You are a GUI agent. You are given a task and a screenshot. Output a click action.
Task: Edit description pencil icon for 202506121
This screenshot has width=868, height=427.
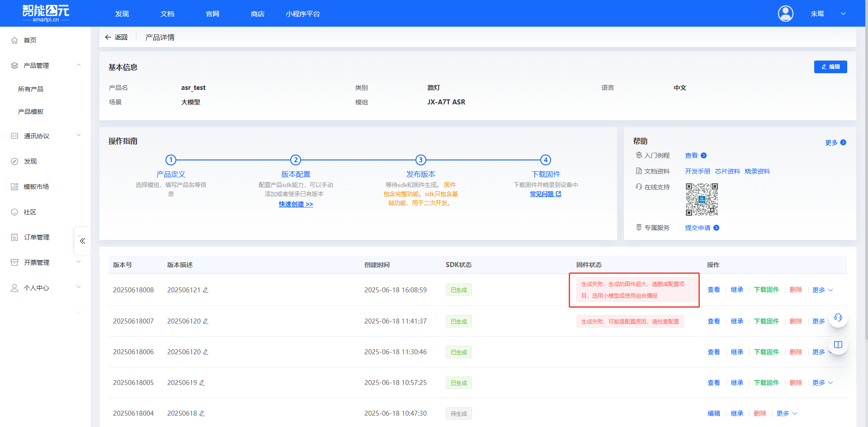click(206, 290)
